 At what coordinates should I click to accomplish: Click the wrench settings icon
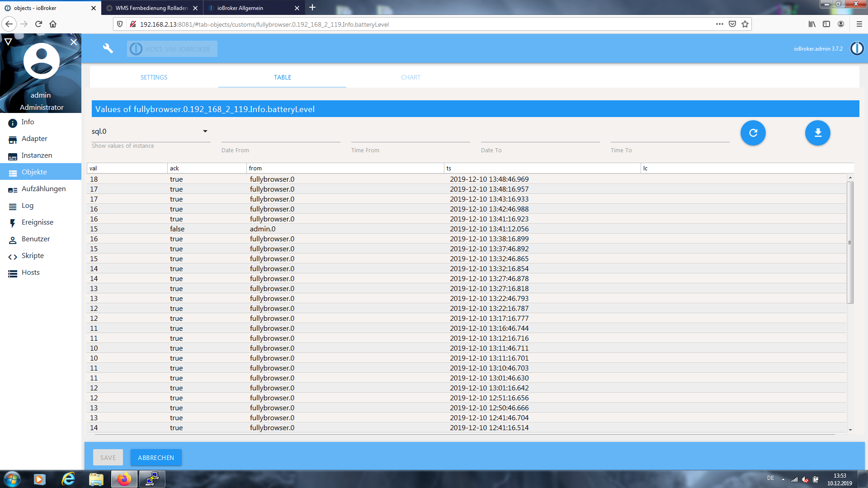(x=108, y=48)
